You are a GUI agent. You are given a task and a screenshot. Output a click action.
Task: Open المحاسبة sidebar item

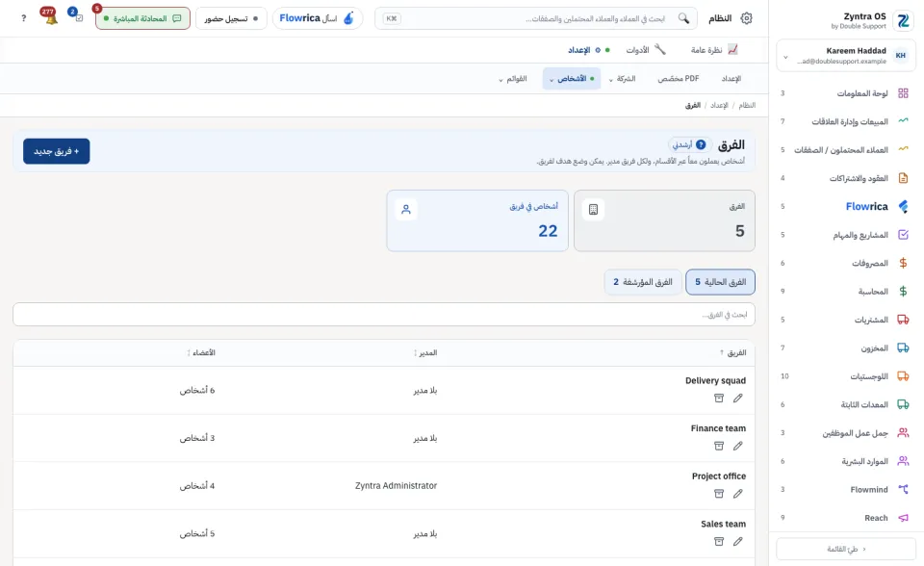point(844,292)
